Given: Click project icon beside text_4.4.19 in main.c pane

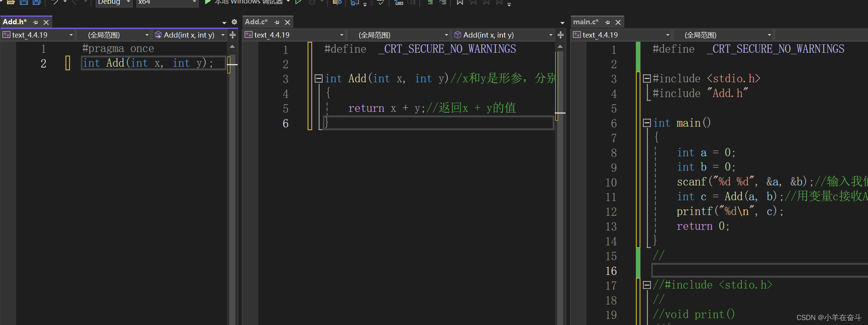Looking at the screenshot, I should [x=577, y=35].
